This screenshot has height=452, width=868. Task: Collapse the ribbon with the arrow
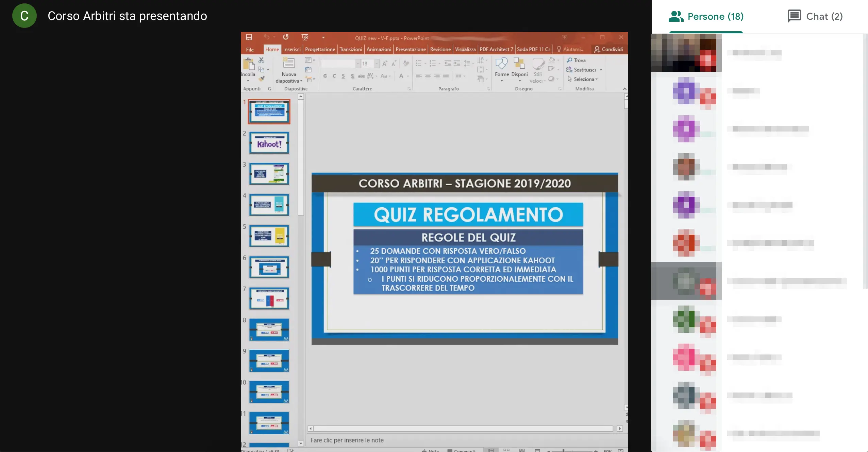coord(624,89)
